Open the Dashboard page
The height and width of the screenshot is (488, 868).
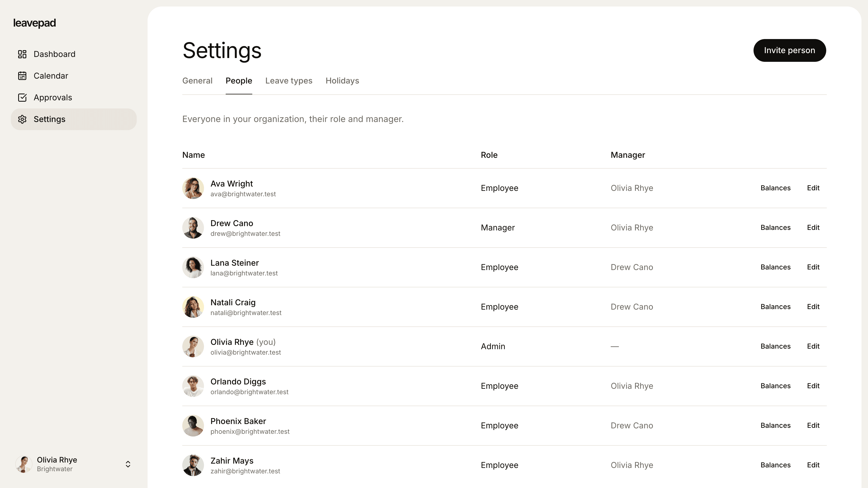click(74, 54)
